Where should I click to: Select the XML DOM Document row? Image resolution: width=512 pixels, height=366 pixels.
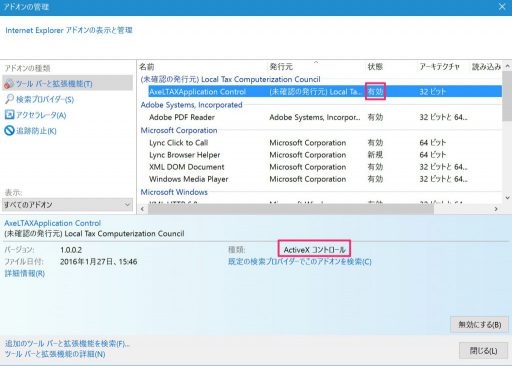(x=325, y=167)
